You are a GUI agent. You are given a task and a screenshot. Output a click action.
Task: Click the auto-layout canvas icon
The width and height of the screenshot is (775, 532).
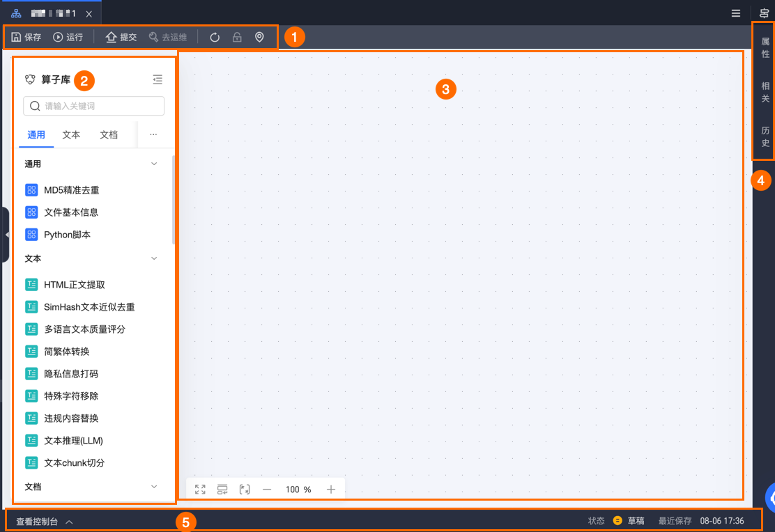click(x=222, y=489)
